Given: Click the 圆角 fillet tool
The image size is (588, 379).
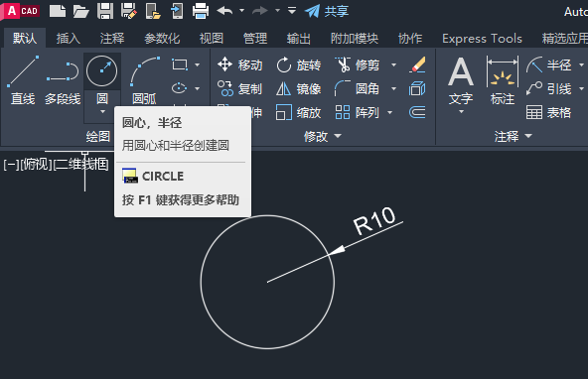Looking at the screenshot, I should (358, 88).
